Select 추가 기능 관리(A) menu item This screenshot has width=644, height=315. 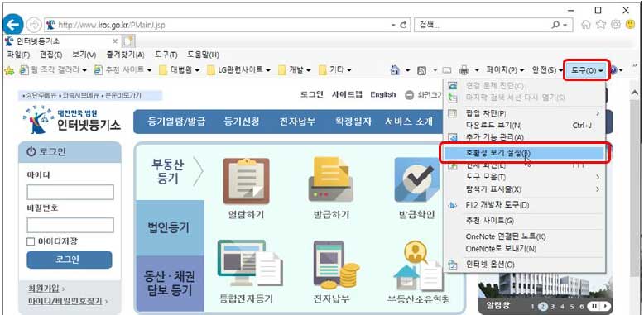point(525,136)
